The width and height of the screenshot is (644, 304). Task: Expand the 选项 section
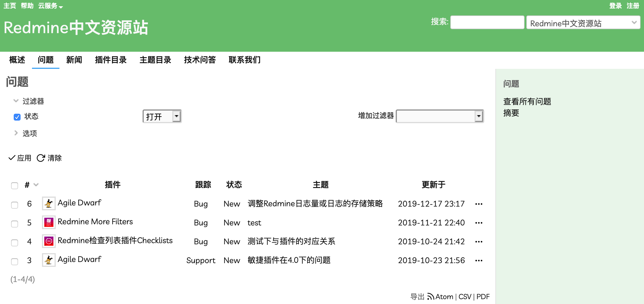(x=25, y=133)
